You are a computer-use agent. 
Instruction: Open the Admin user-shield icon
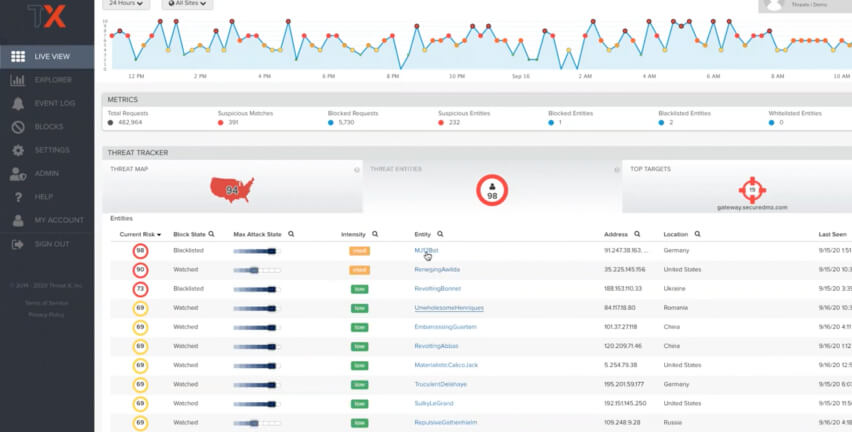point(18,173)
